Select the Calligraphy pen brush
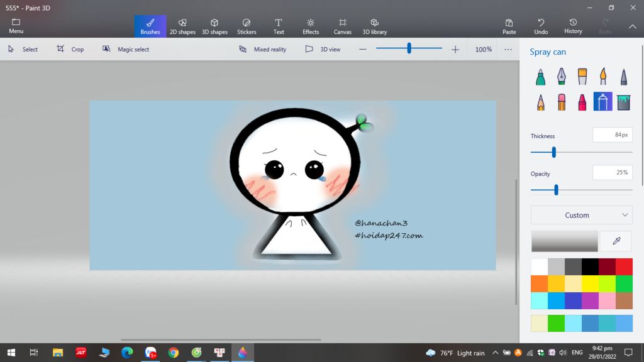 (561, 77)
